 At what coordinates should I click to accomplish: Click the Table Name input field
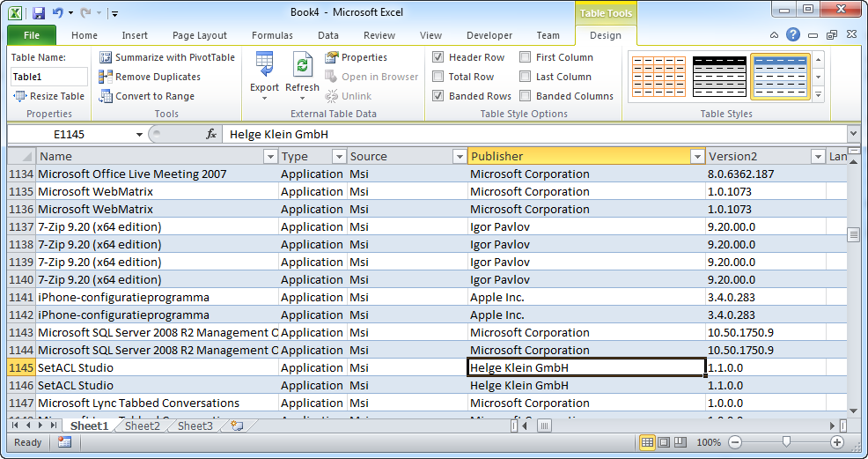pos(48,77)
